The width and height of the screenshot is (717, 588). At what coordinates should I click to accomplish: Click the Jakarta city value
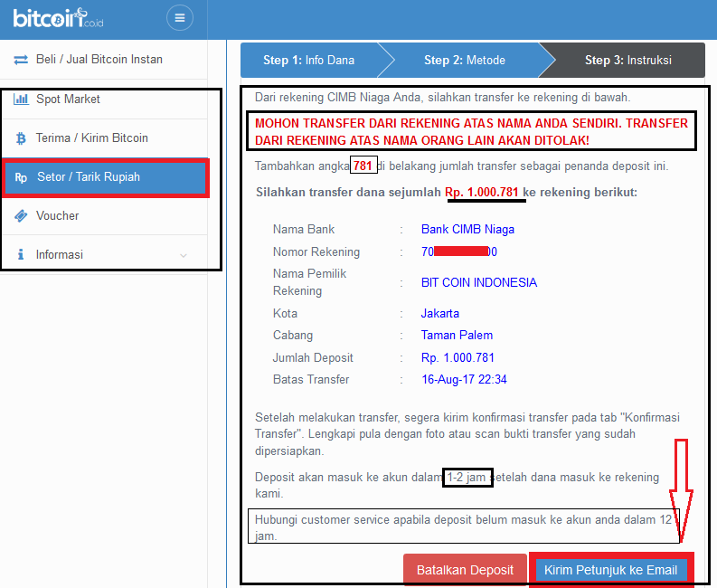[x=440, y=313]
